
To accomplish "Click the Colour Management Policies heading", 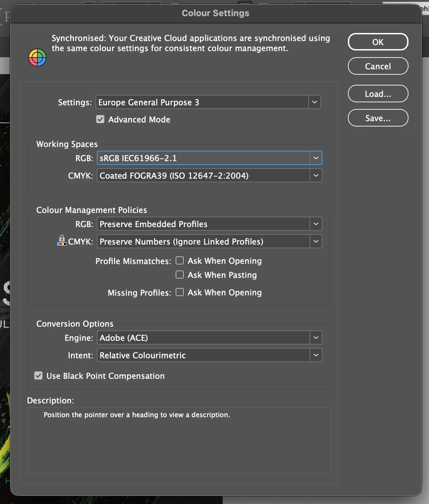I will 92,210.
